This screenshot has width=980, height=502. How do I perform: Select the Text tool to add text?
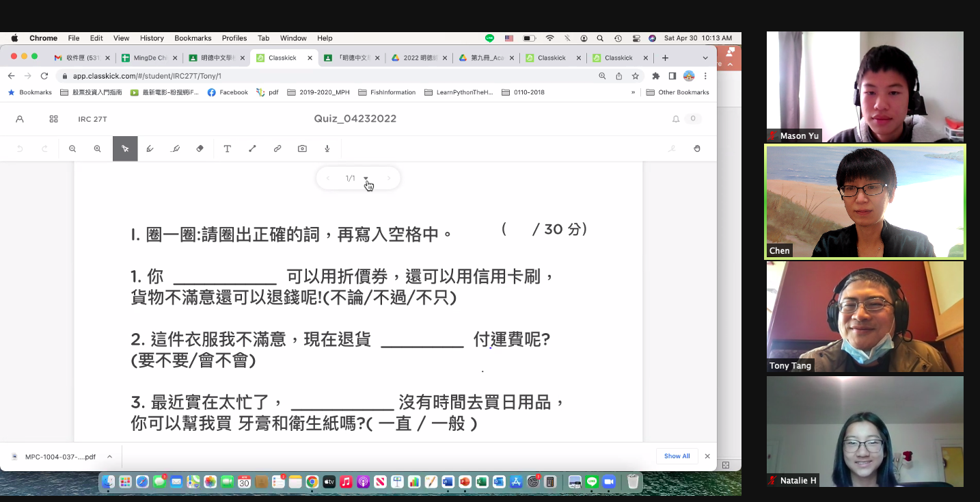(x=228, y=148)
